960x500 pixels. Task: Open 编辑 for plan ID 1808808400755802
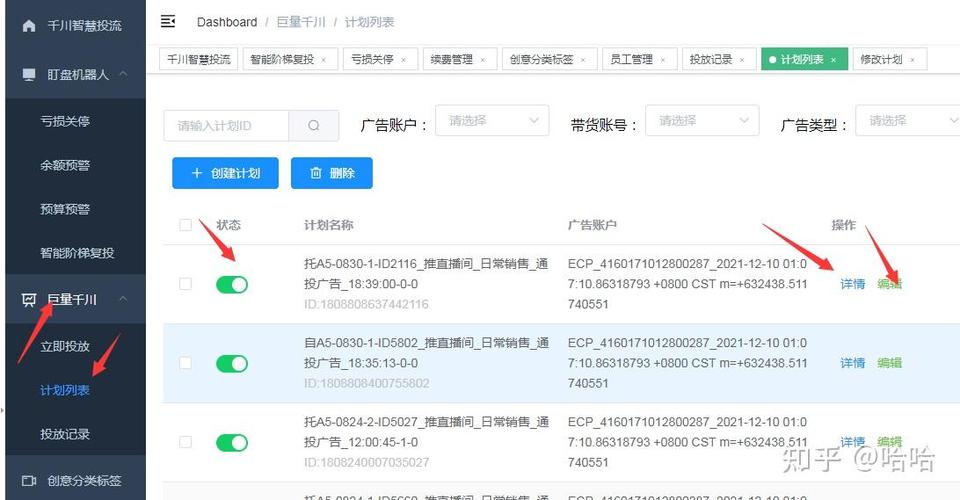coord(890,363)
